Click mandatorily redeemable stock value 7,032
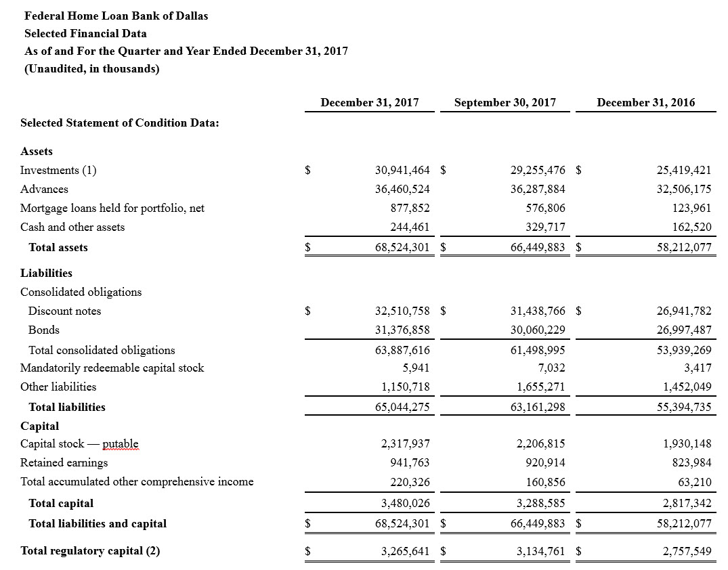Image resolution: width=728 pixels, height=570 pixels. click(x=552, y=368)
